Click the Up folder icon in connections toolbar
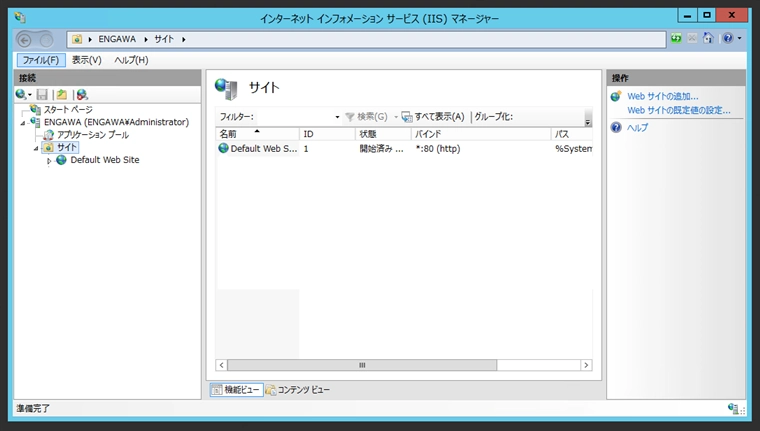The height and width of the screenshot is (431, 760). (62, 94)
